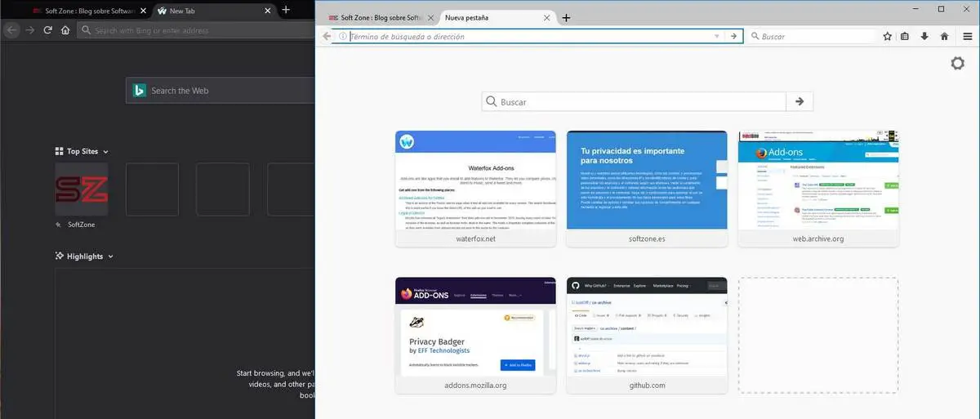This screenshot has height=419, width=980.
Task: Close the Soft Zone tab in dark window
Action: point(144,11)
